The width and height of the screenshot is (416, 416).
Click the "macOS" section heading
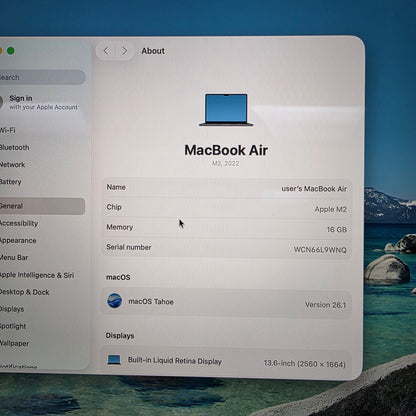pyautogui.click(x=118, y=277)
